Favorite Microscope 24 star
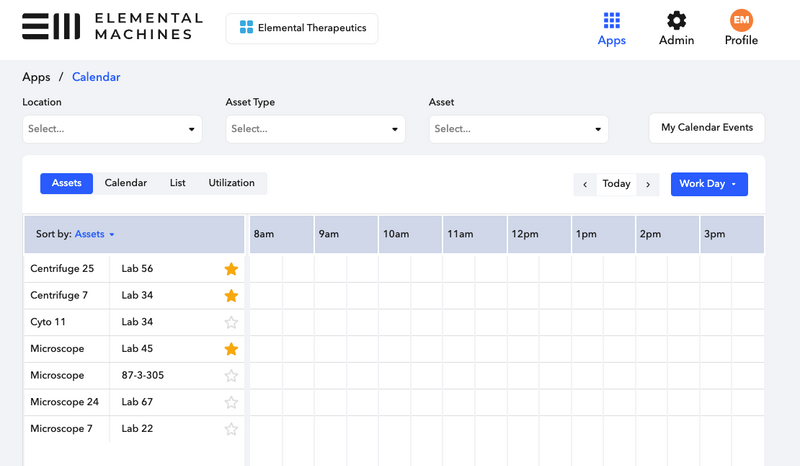The image size is (800, 466). coord(231,402)
